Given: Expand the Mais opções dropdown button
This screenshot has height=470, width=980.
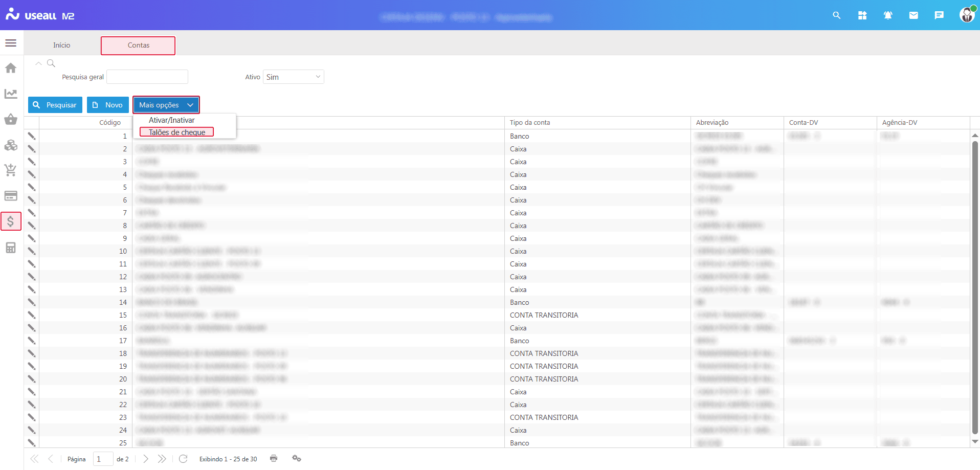Looking at the screenshot, I should point(166,105).
